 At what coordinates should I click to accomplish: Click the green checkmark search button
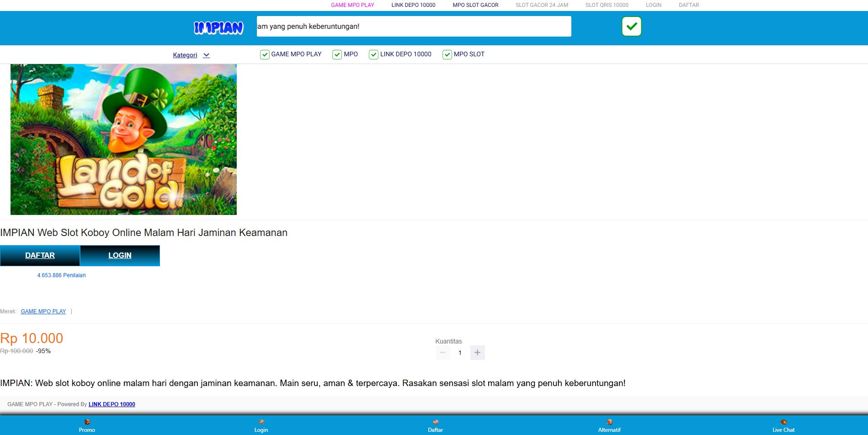(x=631, y=26)
